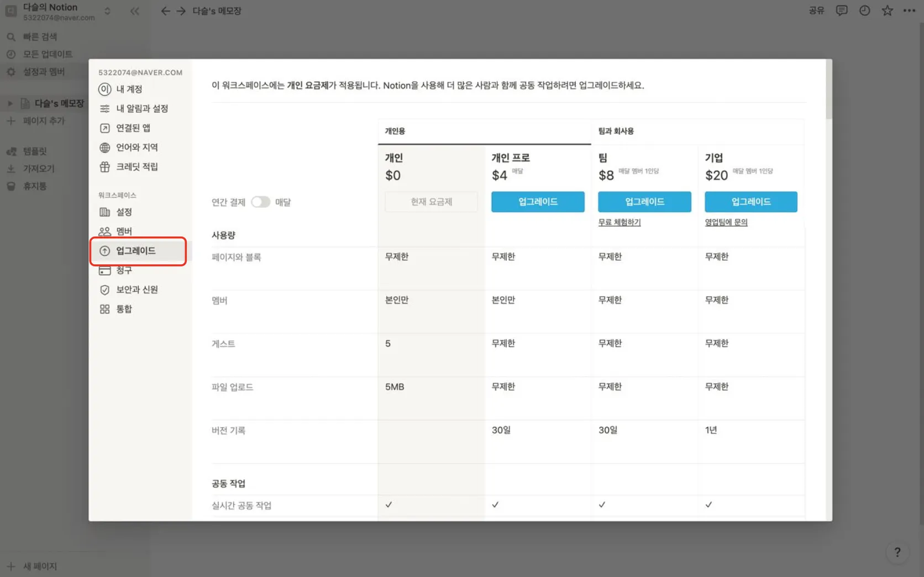Screen dimensions: 924x577
Task: Click the 멤버 people icon
Action: coord(104,232)
